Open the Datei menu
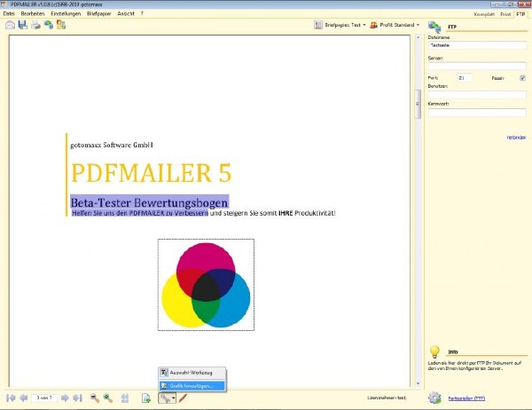The height and width of the screenshot is (410, 532). (x=9, y=13)
